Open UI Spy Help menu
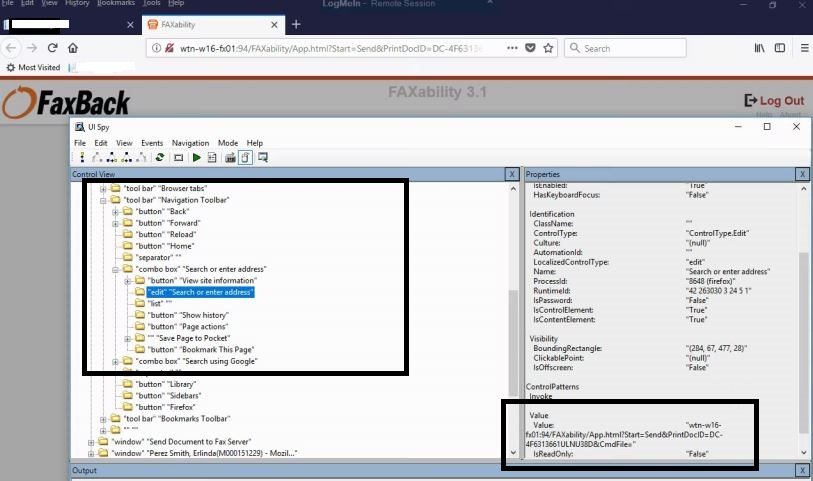The height and width of the screenshot is (481, 813). [255, 143]
